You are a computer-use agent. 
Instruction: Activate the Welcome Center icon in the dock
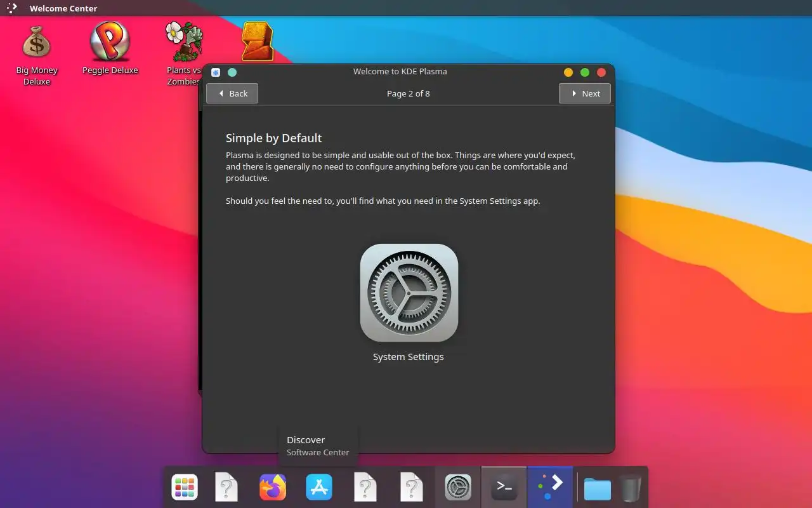(x=550, y=488)
